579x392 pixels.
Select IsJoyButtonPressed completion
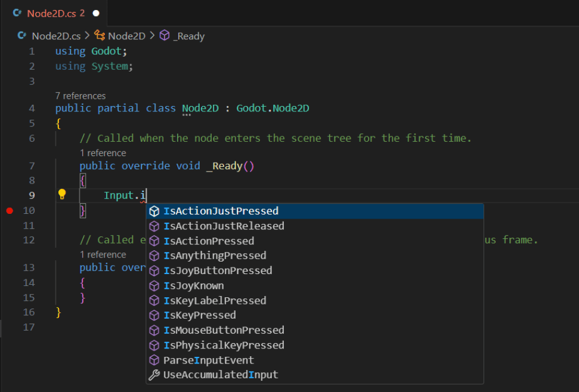tap(315, 270)
